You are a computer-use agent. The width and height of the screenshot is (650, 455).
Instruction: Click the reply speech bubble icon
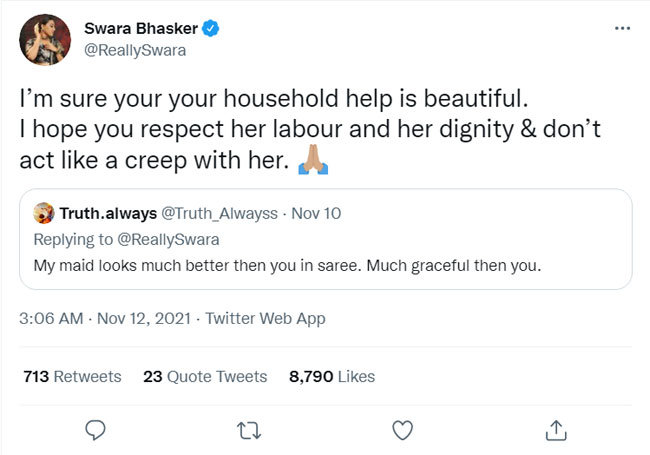pos(96,430)
